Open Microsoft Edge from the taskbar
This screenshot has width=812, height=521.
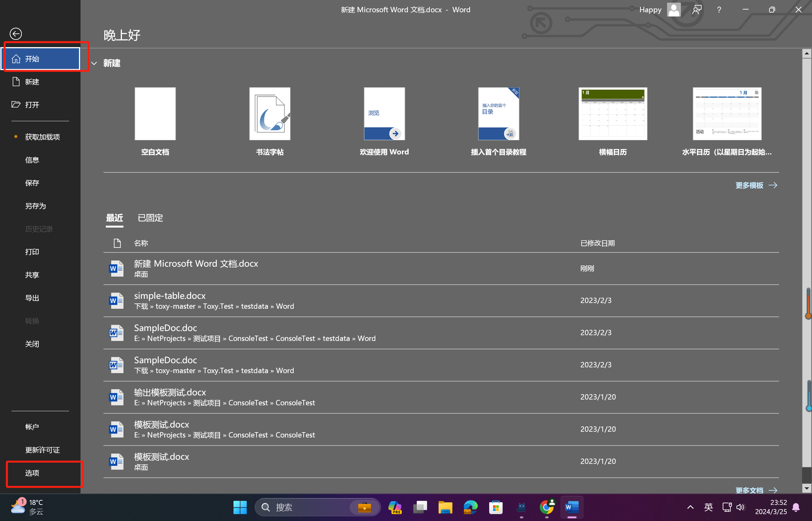(470, 507)
